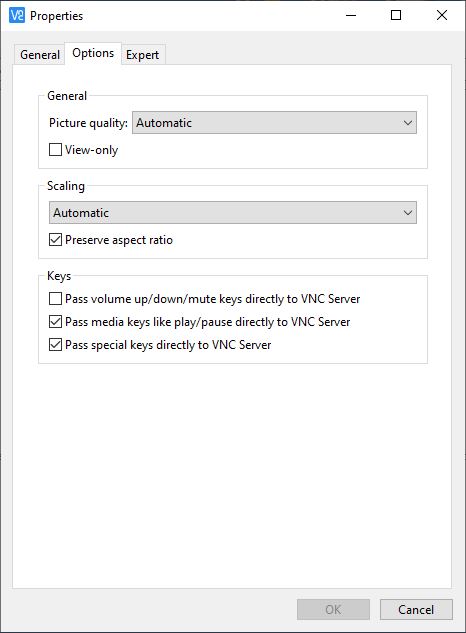Viewport: 466px width, 633px height.
Task: Click the chevron arrow in Scaling dropdown
Action: click(x=408, y=213)
